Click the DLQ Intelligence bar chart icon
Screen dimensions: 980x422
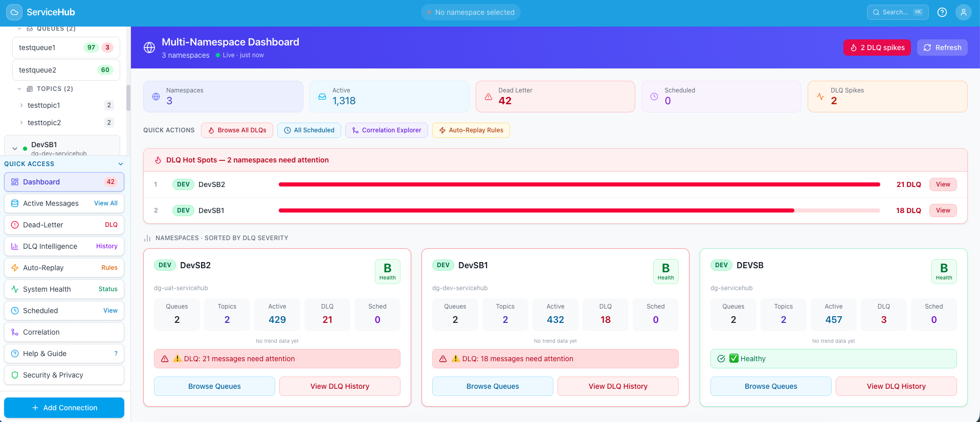[15, 246]
